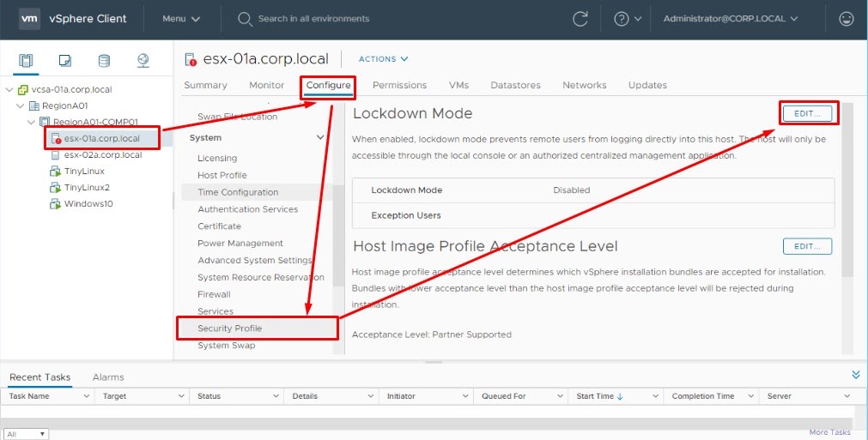
Task: Switch to the Summary tab
Action: point(205,85)
